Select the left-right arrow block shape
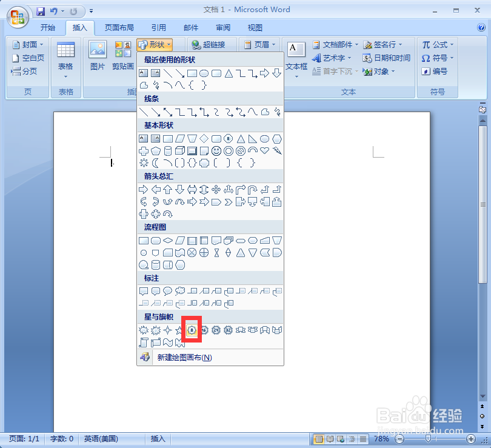The width and height of the screenshot is (491, 448). pos(192,189)
